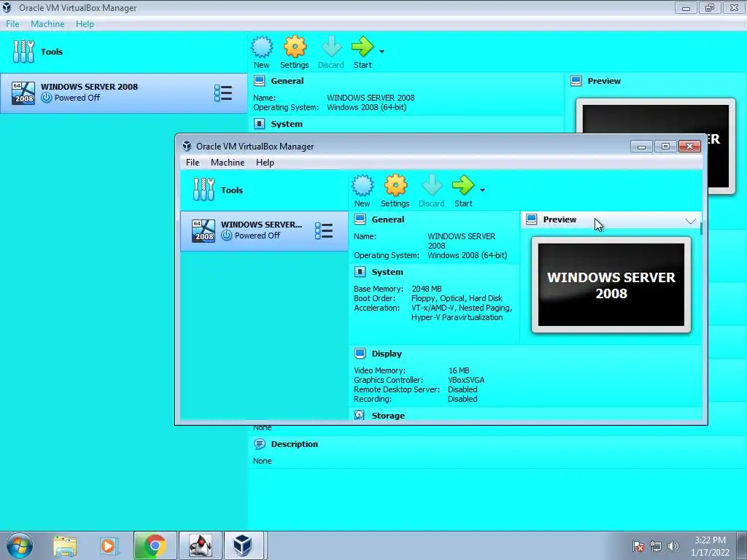
Task: Click Preview monitor icon in front window
Action: [532, 219]
